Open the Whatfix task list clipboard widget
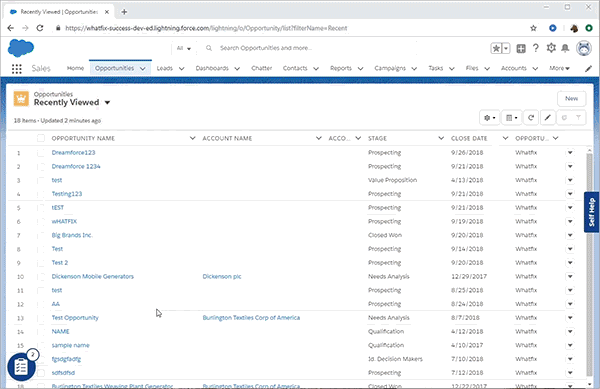This screenshot has height=389, width=600. pyautogui.click(x=21, y=367)
